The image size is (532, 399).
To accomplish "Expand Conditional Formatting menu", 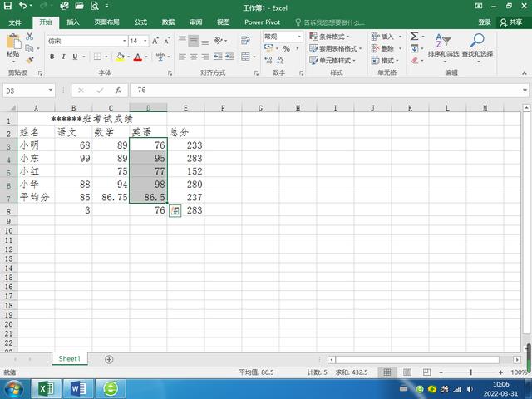I will tap(329, 37).
